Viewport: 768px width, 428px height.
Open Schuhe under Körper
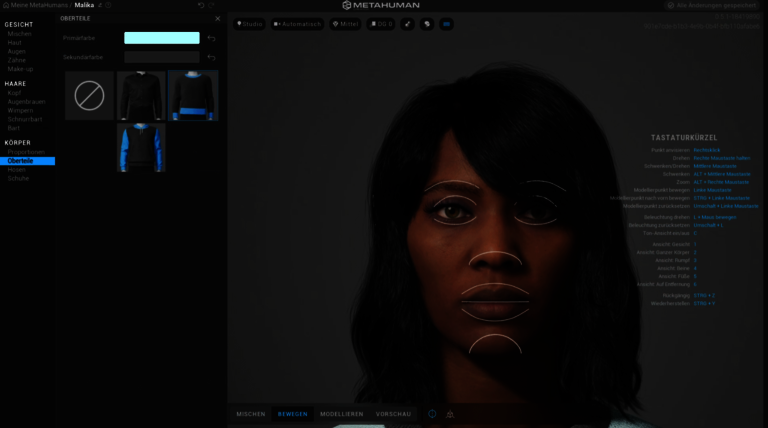(19, 179)
